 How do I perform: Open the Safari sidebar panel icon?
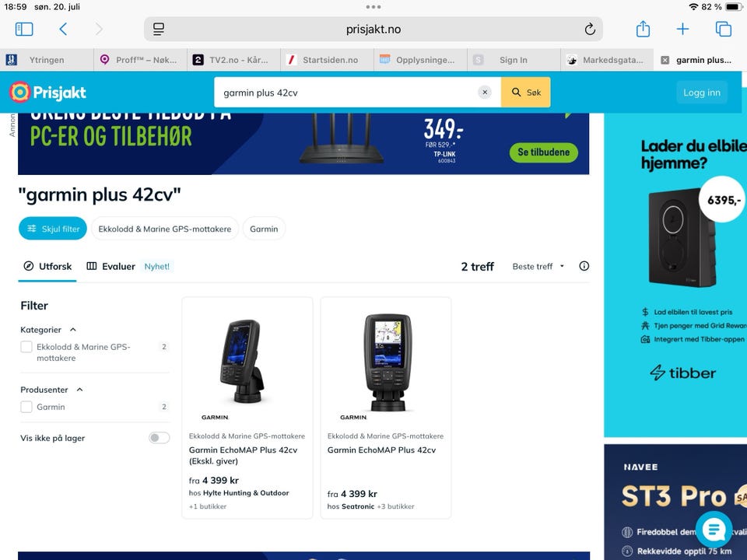pyautogui.click(x=24, y=29)
